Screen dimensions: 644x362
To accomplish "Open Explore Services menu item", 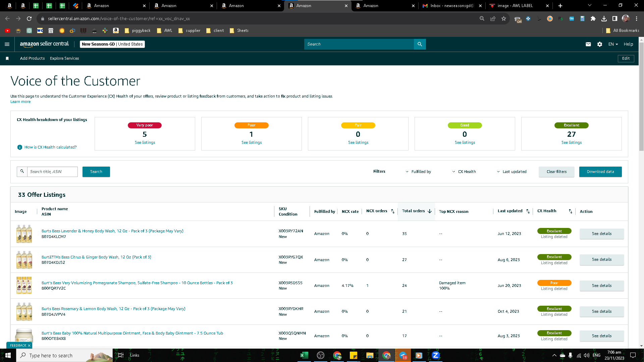I will point(64,58).
